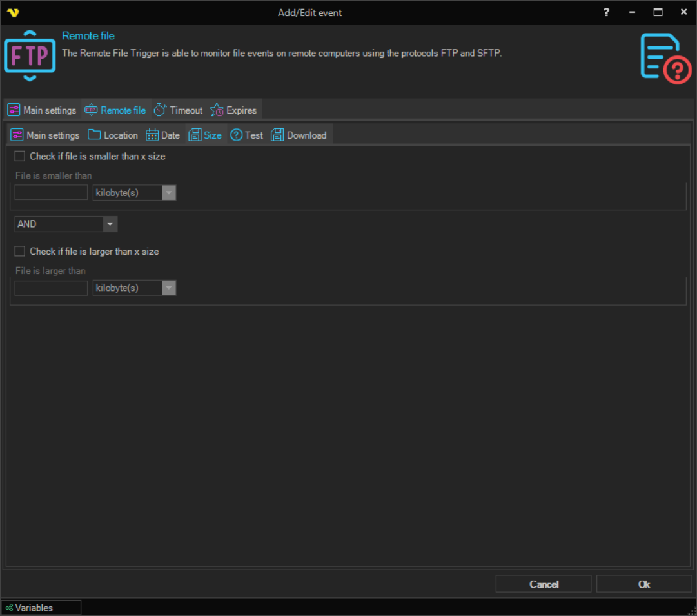
Task: Click the 'File is smaller than' input field
Action: coord(51,193)
